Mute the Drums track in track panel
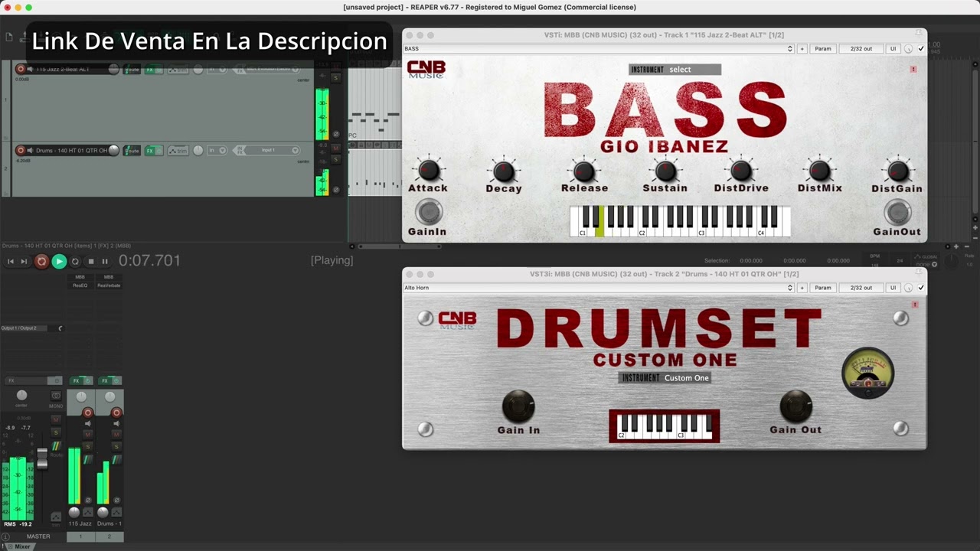Viewport: 980px width, 551px height. point(335,148)
